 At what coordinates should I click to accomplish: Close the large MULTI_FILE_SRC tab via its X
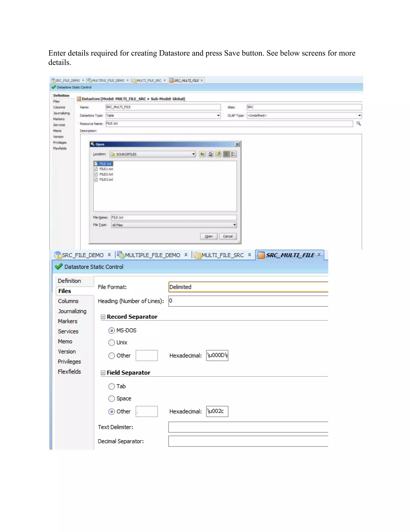click(x=250, y=255)
